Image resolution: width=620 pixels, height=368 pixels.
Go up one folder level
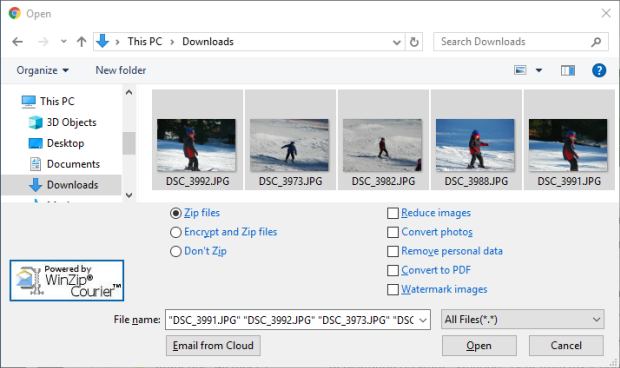coord(81,42)
